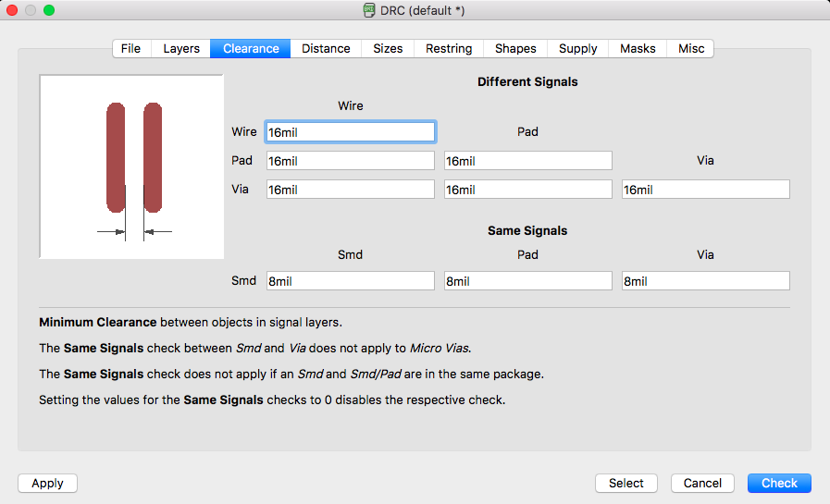Click the DRC icon in title bar
830x504 pixels.
click(369, 10)
